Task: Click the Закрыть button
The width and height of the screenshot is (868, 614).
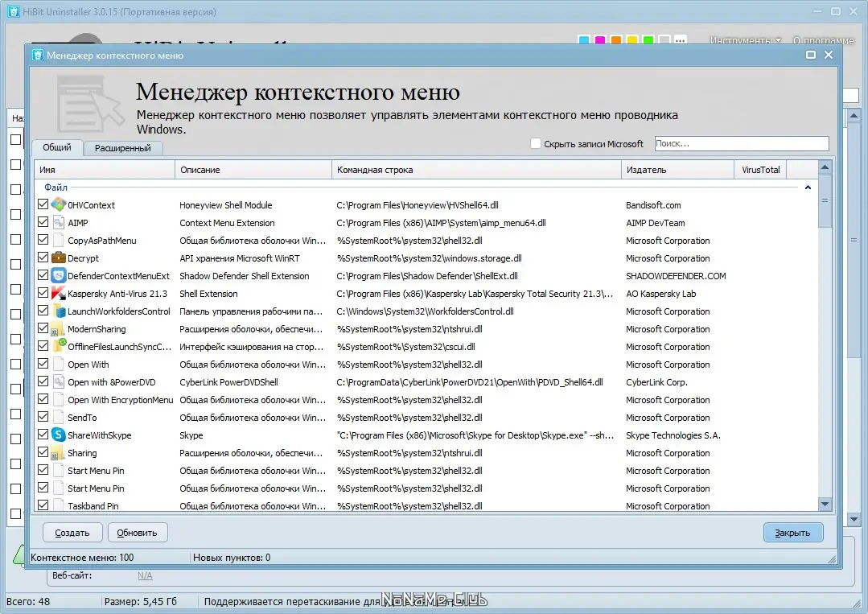Action: [x=792, y=533]
